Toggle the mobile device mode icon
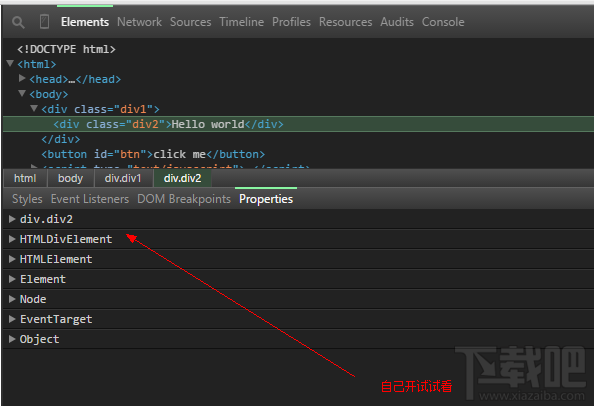The width and height of the screenshot is (594, 406). [x=44, y=22]
